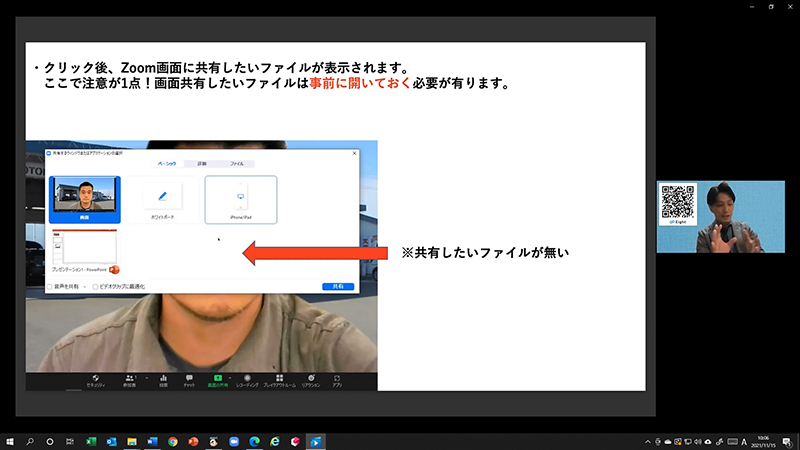Open the Chat bubble icon
800x450 pixels.
pos(189,378)
